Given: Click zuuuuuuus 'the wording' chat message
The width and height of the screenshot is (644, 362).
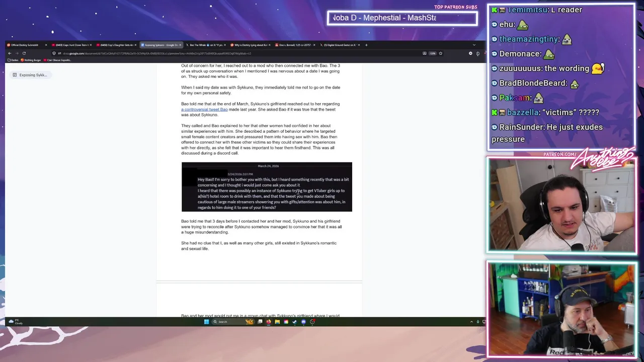Looking at the screenshot, I should coord(548,68).
